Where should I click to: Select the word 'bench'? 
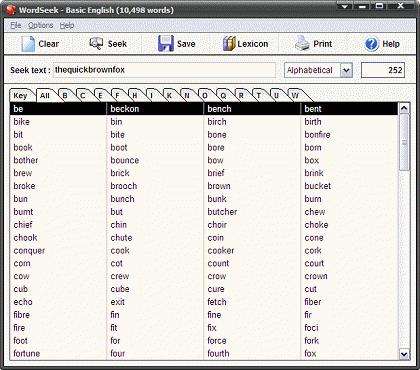[x=219, y=109]
